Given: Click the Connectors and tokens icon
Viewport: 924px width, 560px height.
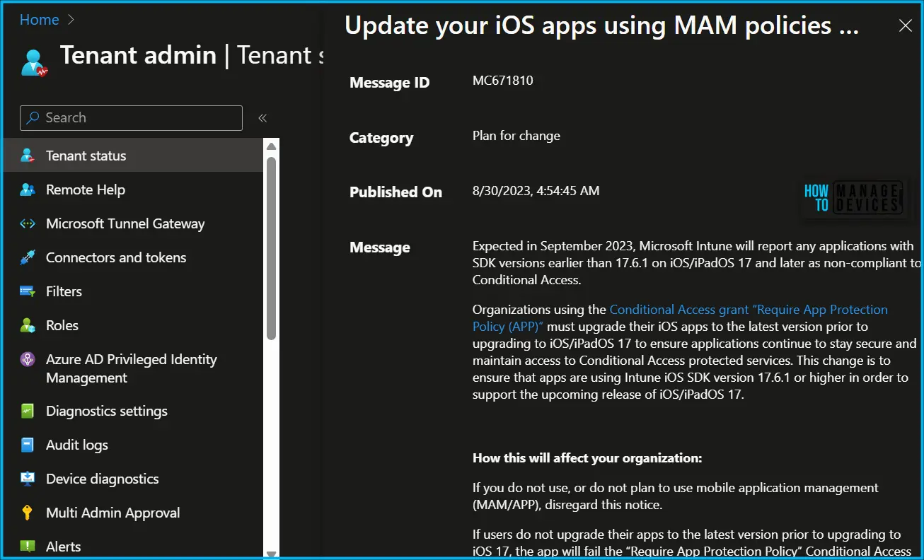Looking at the screenshot, I should (x=28, y=257).
